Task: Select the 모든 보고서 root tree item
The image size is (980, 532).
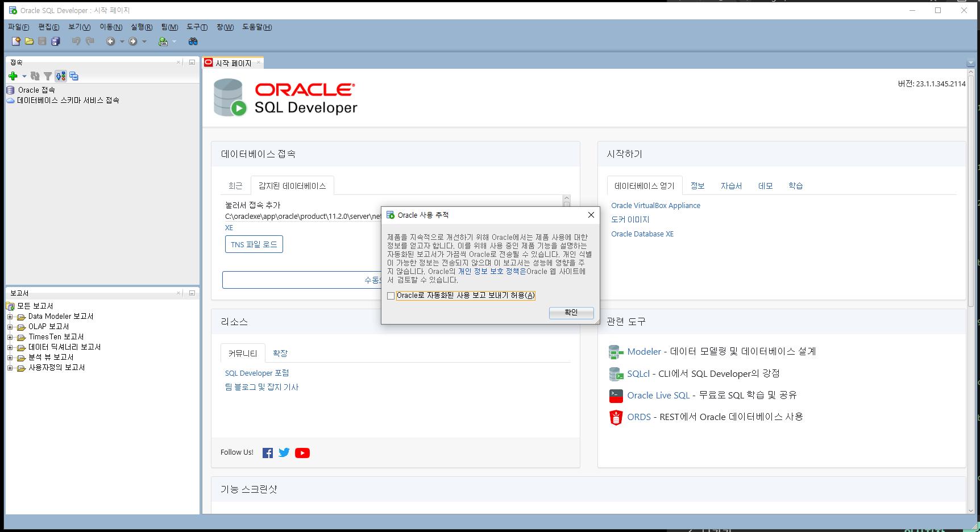Action: pyautogui.click(x=35, y=306)
